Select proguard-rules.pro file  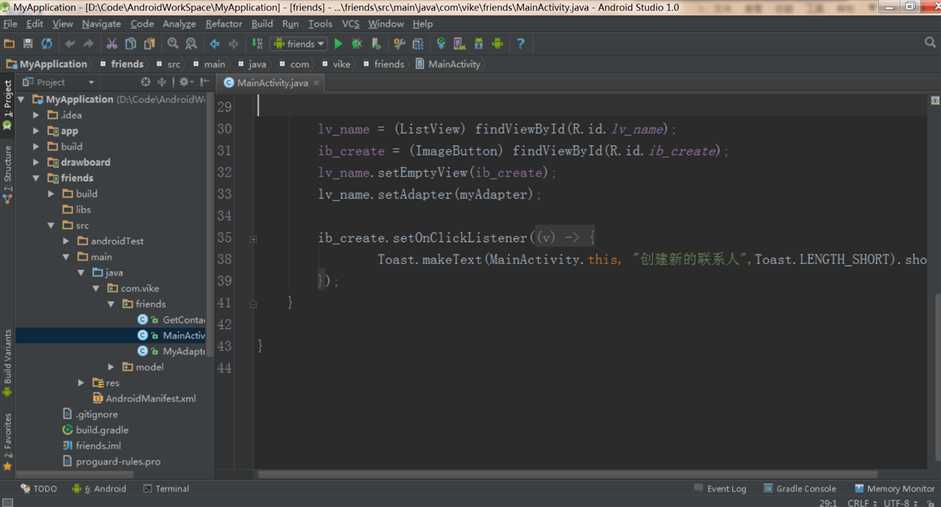point(112,461)
